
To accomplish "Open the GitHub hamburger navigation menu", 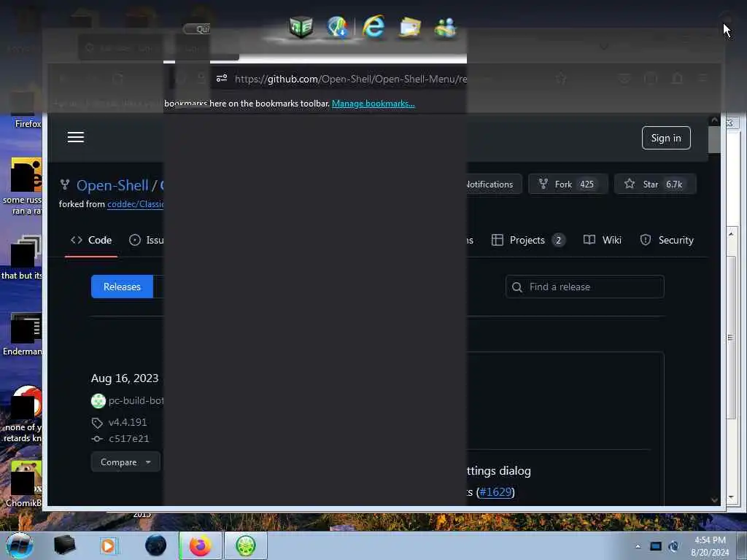I will coord(76,137).
